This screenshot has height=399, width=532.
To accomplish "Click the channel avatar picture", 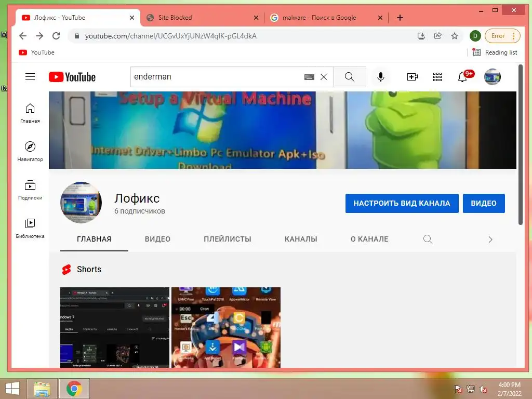I will (81, 203).
